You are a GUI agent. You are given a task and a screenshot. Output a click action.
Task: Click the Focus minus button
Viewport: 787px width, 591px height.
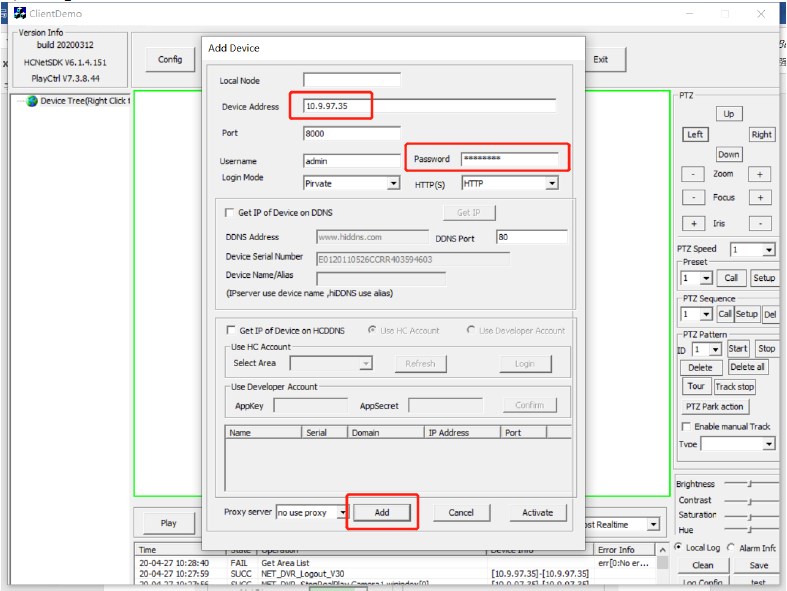tap(692, 198)
